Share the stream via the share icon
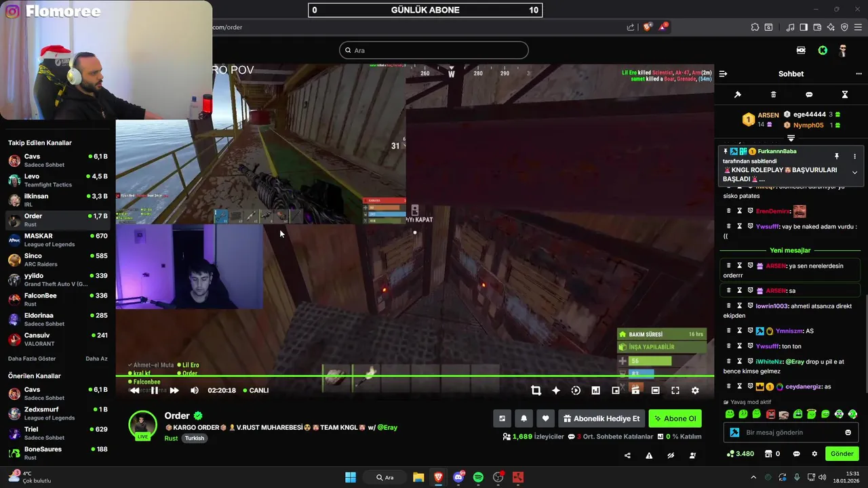 click(627, 455)
